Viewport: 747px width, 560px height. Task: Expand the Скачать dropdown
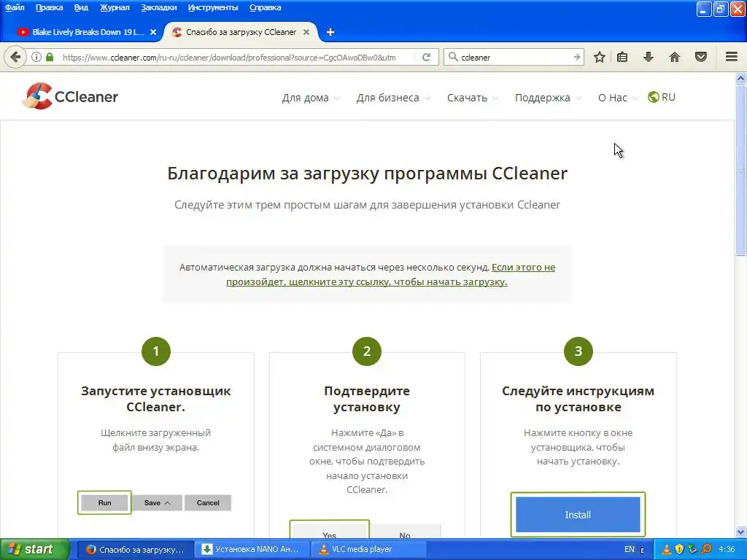pos(472,98)
